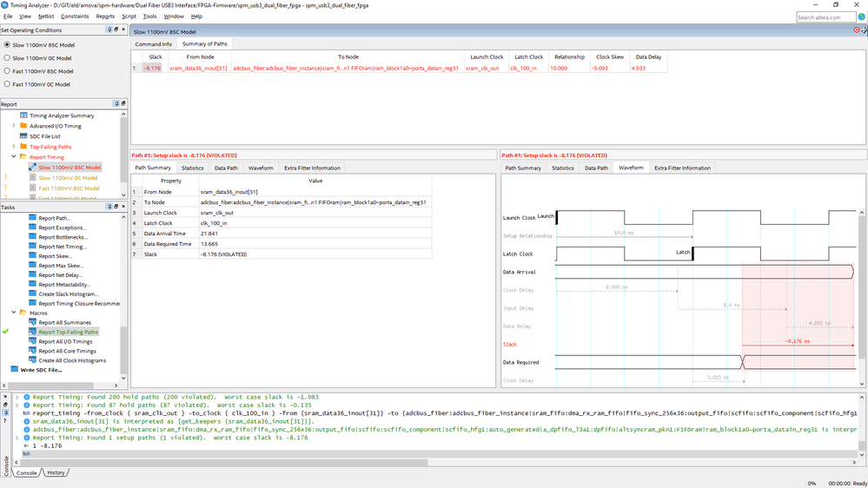Select Slow 1100mV 0C Model radio button

pos(8,57)
